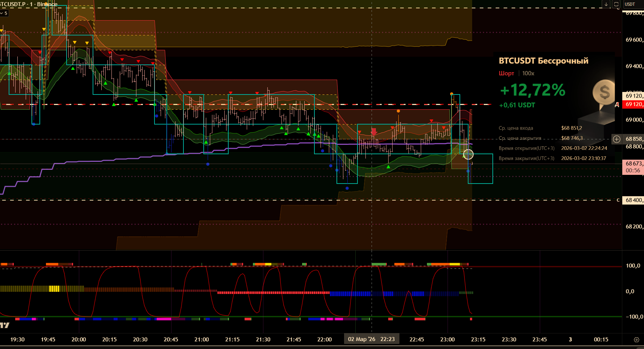Click the TradingView logo
The image size is (644, 349).
coord(5,325)
